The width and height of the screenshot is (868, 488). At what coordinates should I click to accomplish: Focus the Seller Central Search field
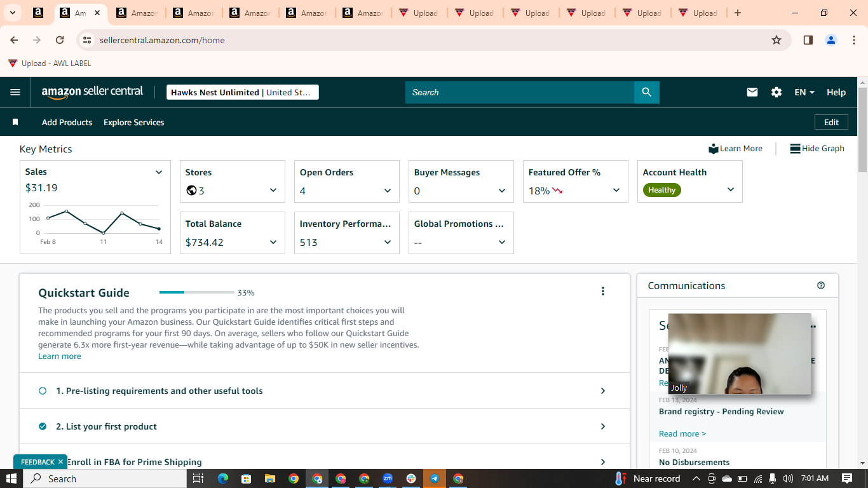(x=520, y=92)
